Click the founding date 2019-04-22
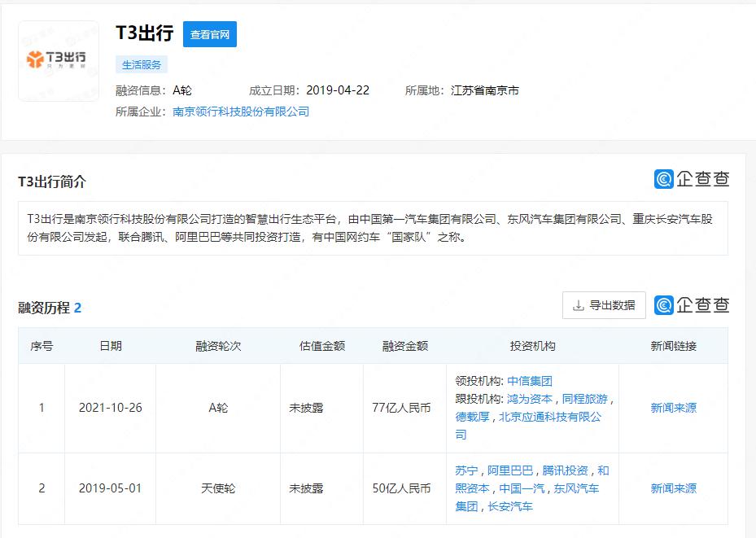 coord(338,90)
